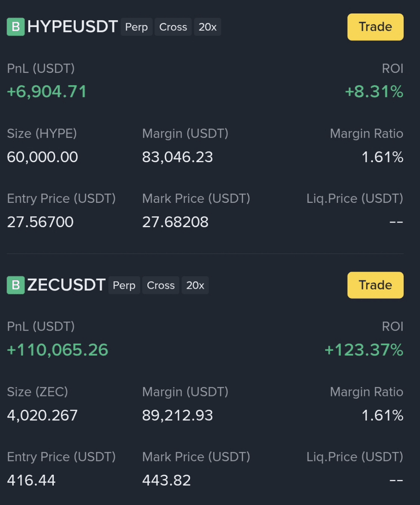Click the HYPEUSDT PnL value +6,904.71
The width and height of the screenshot is (420, 505).
point(47,91)
